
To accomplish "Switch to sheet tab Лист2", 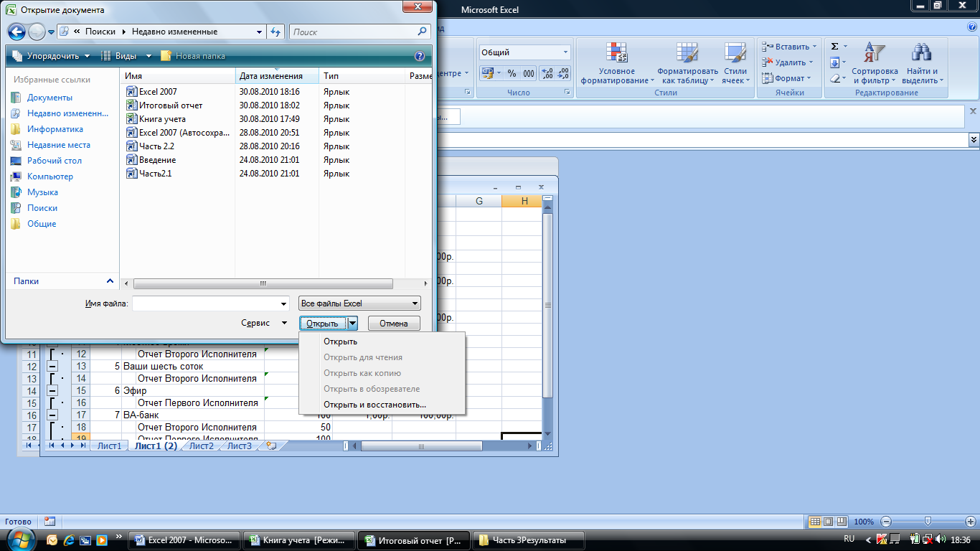I will click(x=202, y=446).
